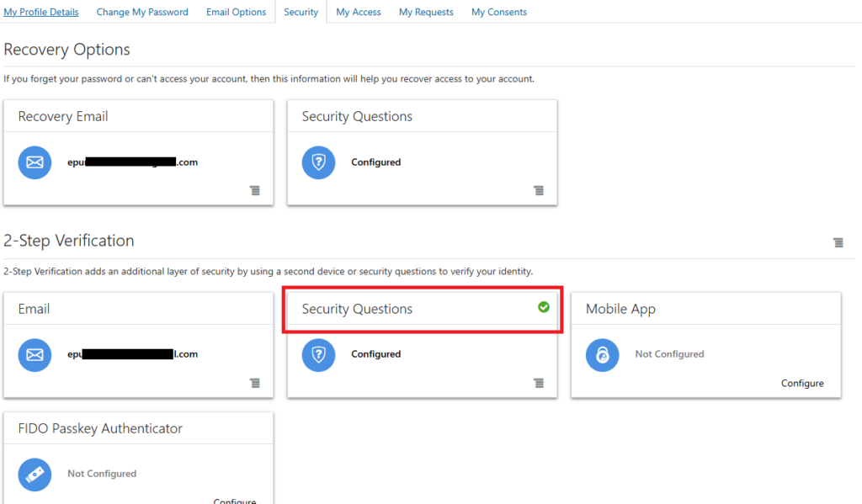Click the Recovery Email envelope icon
The width and height of the screenshot is (862, 504).
[x=35, y=162]
